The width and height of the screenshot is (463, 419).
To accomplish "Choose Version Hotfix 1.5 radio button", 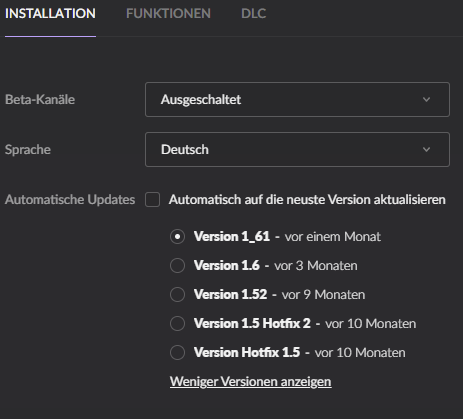I will coord(177,353).
